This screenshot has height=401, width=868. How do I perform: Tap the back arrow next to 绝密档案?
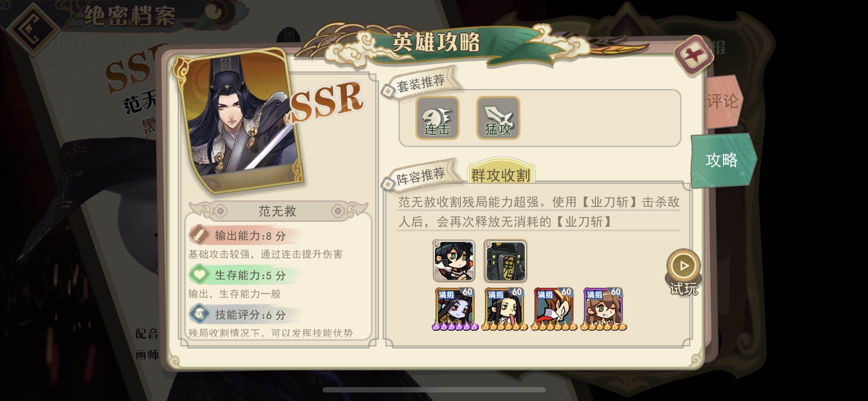point(33,29)
